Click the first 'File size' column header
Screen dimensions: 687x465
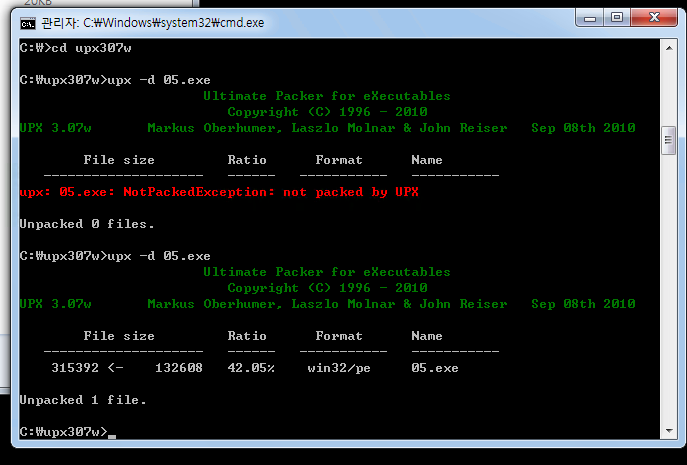point(119,160)
